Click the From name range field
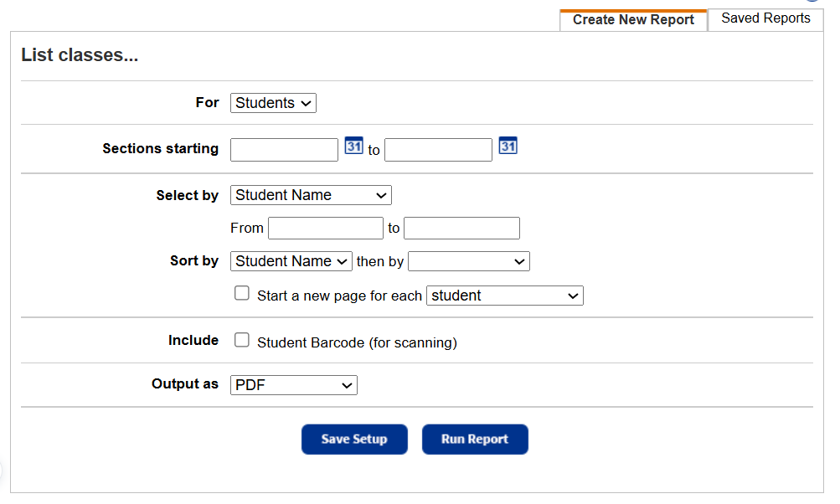 (325, 228)
